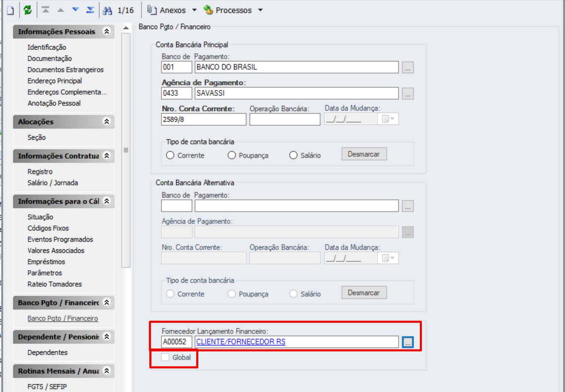The width and height of the screenshot is (565, 392).
Task: Open Rateio Tomadores page
Action: [55, 284]
